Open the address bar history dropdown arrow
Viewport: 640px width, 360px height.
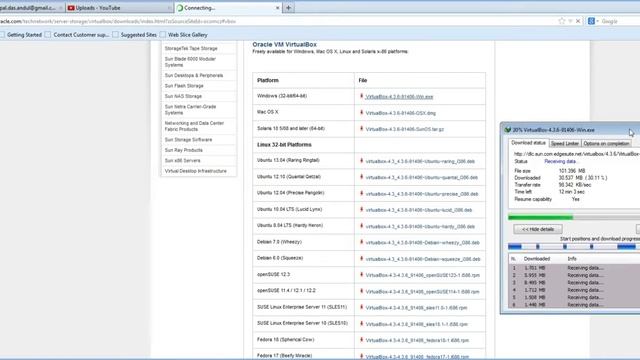tap(570, 21)
